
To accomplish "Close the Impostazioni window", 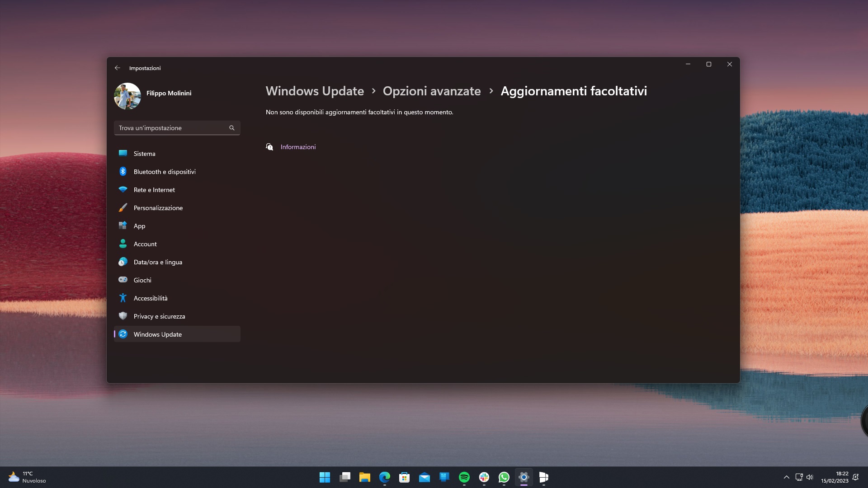I will (730, 64).
